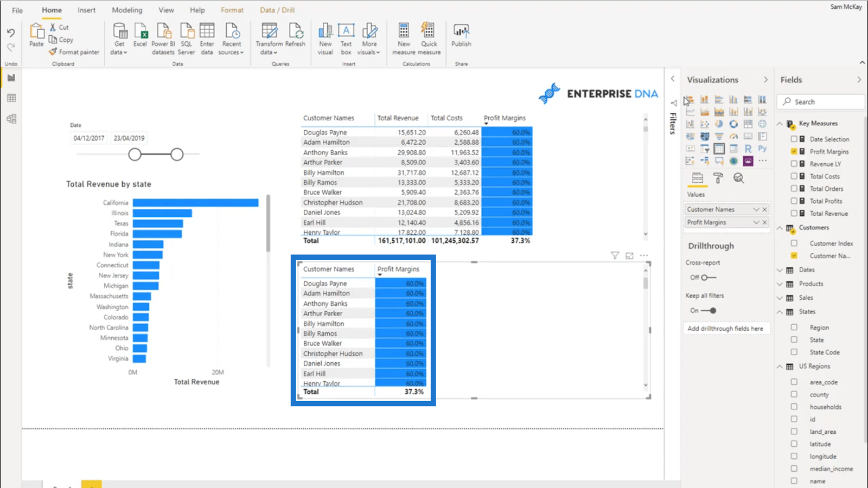Image resolution: width=868 pixels, height=488 pixels.
Task: Remove Profit Margins from Values
Action: [765, 222]
